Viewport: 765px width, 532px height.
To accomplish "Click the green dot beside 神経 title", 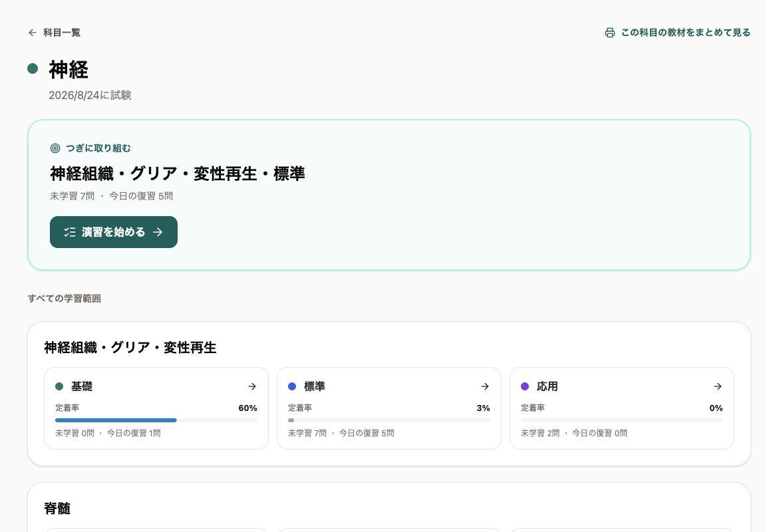I will pyautogui.click(x=33, y=68).
